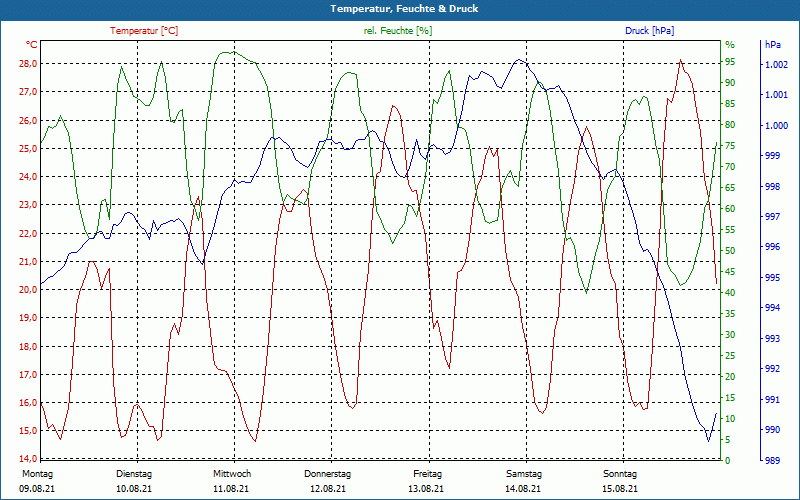Click the 27,0 temperature axis value
Image resolution: width=800 pixels, height=500 pixels.
(x=28, y=92)
